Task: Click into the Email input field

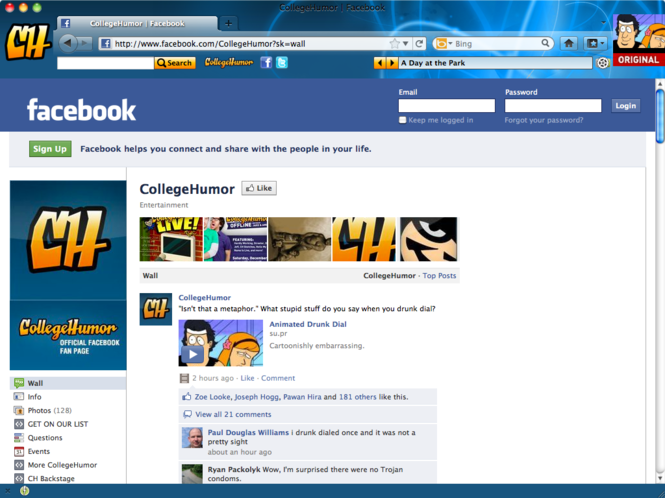Action: pos(446,105)
